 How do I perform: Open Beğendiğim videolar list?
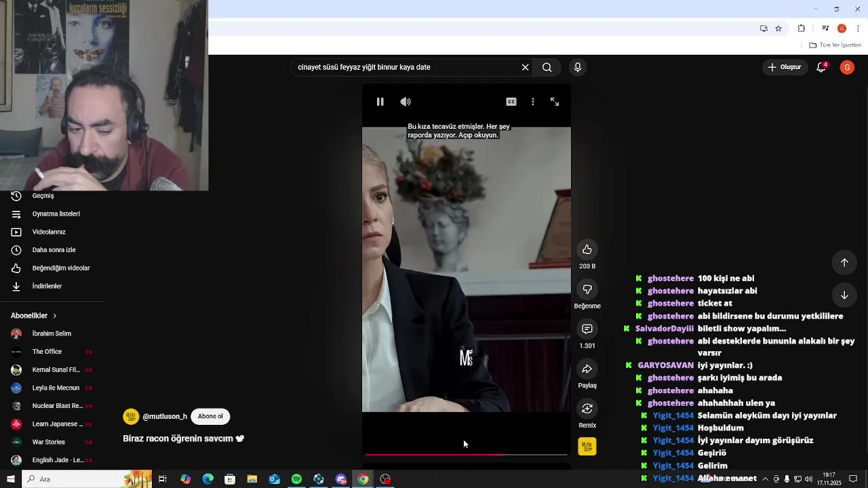pos(61,268)
